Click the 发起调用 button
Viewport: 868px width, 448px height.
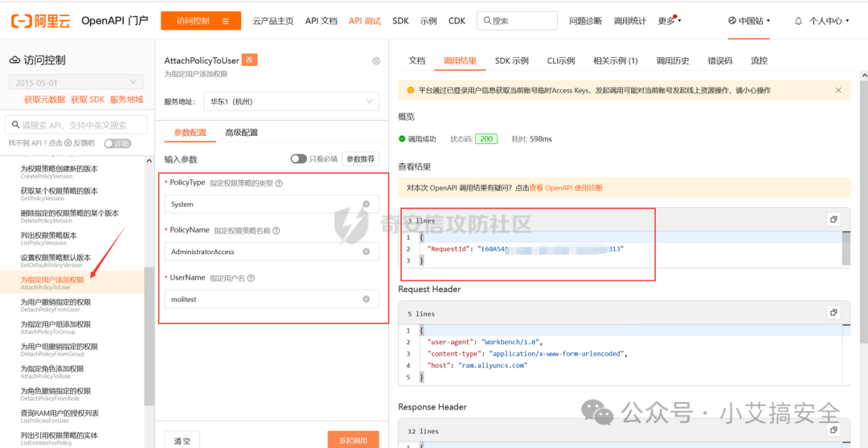click(x=353, y=440)
